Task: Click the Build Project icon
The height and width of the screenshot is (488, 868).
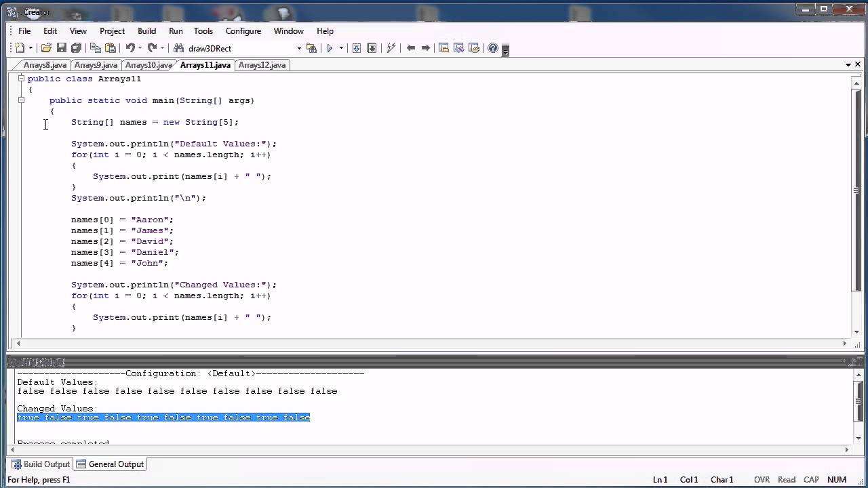Action: point(372,48)
